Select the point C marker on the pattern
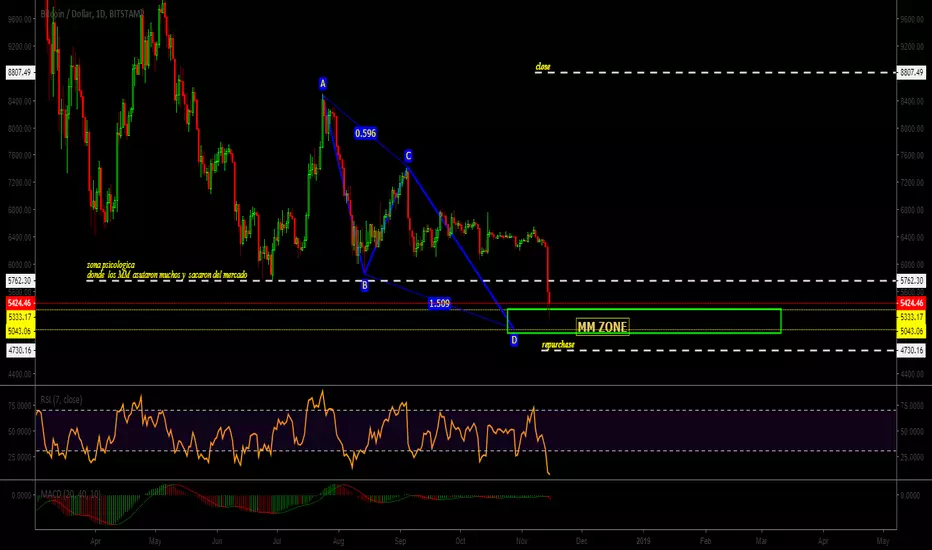932x550 pixels. click(x=408, y=156)
